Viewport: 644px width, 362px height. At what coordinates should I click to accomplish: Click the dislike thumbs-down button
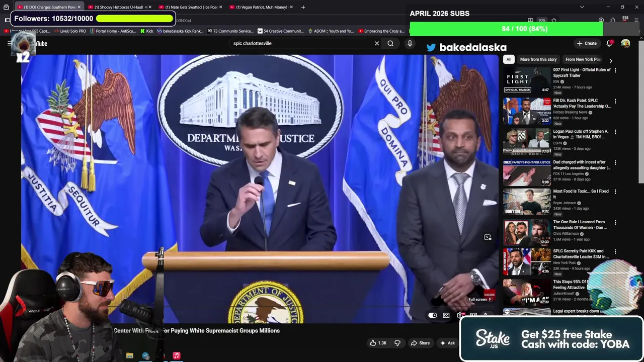point(397,343)
